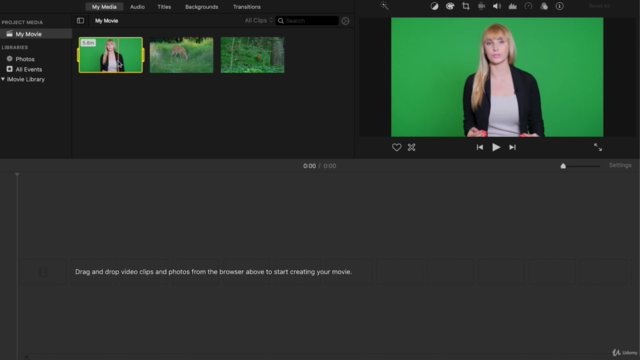640x360 pixels.
Task: Open clip filter and audio effects icon
Action: click(544, 6)
